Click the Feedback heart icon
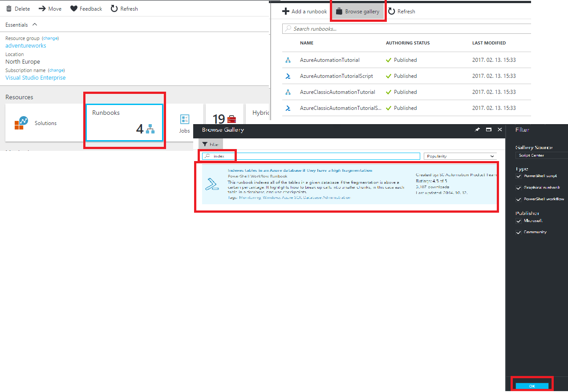This screenshot has width=568, height=392. (x=74, y=8)
